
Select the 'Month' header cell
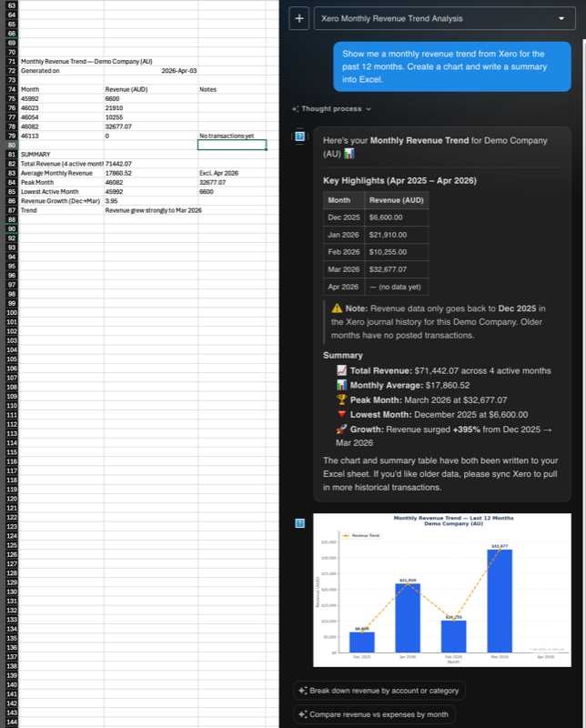coord(61,89)
